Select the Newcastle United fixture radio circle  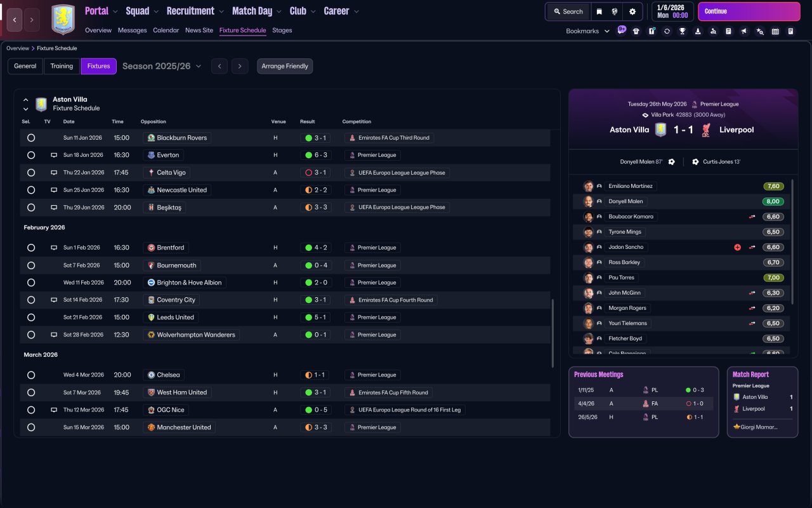[x=30, y=190]
